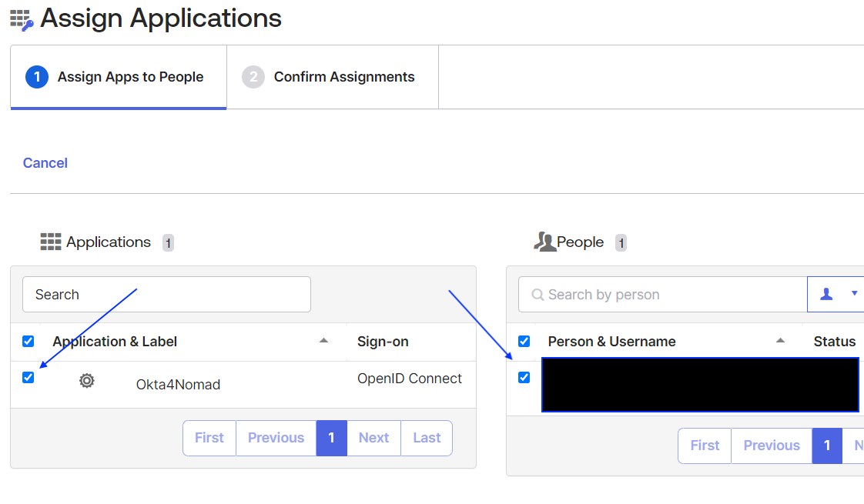Click the Okta4Nomad gear icon
864x504 pixels.
[87, 380]
